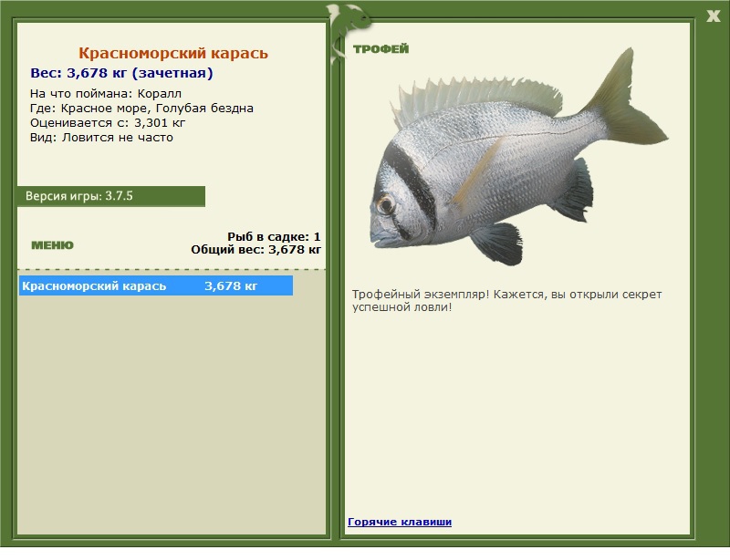Click the Рыб в садке: 1 counter
The image size is (730, 560).
(274, 236)
